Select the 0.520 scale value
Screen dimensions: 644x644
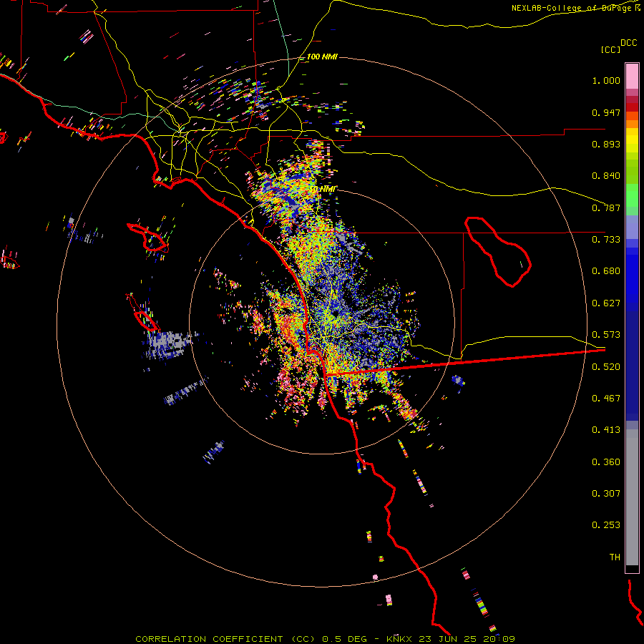(606, 366)
